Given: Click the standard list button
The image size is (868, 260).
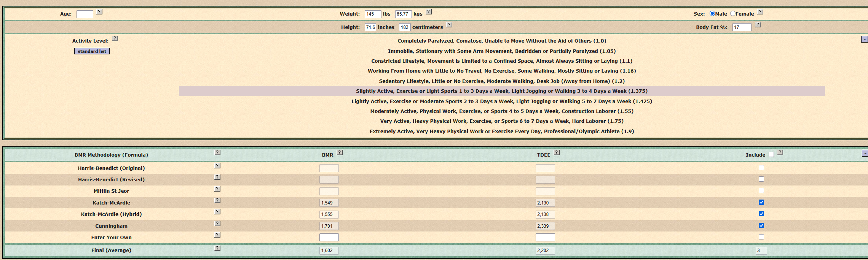Looking at the screenshot, I should point(92,51).
